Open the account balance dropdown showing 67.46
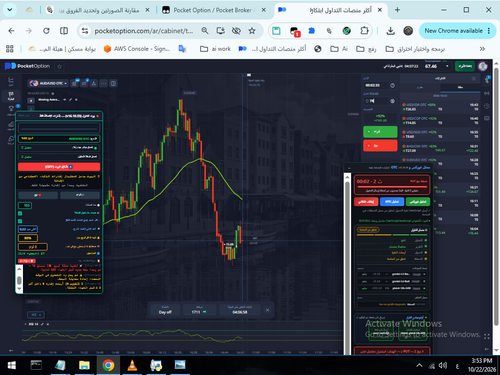 436,66
